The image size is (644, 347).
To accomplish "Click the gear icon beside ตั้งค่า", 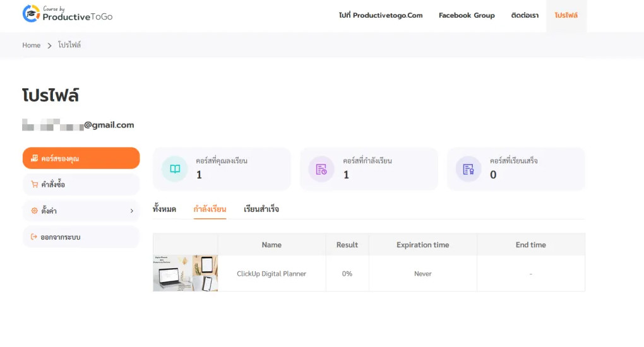I will (35, 211).
